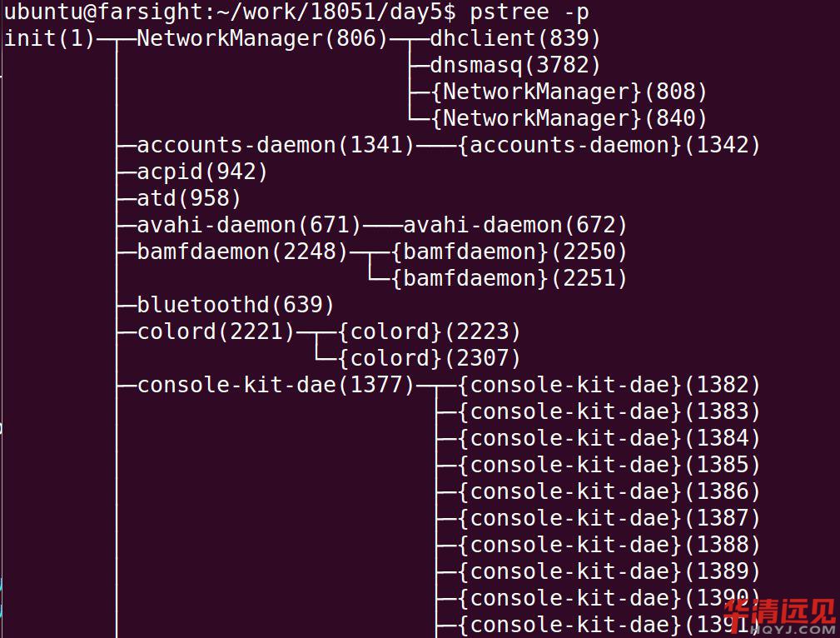Click the bluetoothd(639) process
This screenshot has height=638, width=840.
pos(236,305)
